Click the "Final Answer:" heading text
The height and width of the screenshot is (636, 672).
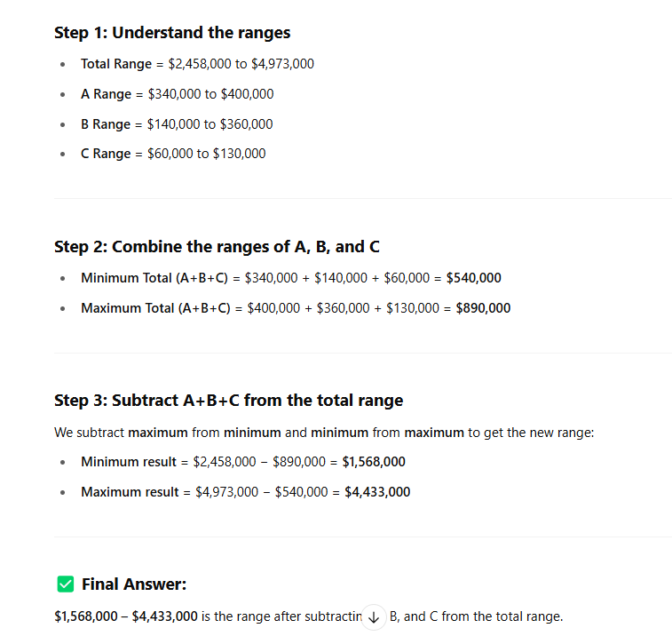(x=134, y=584)
